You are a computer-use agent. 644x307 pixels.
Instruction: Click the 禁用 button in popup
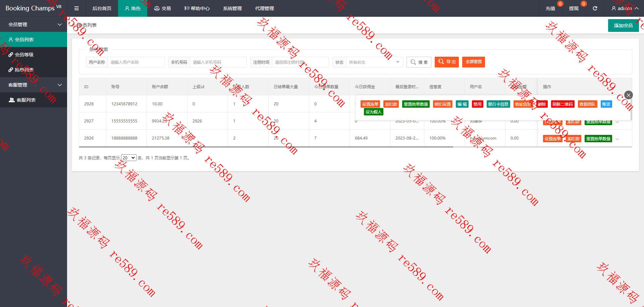477,104
